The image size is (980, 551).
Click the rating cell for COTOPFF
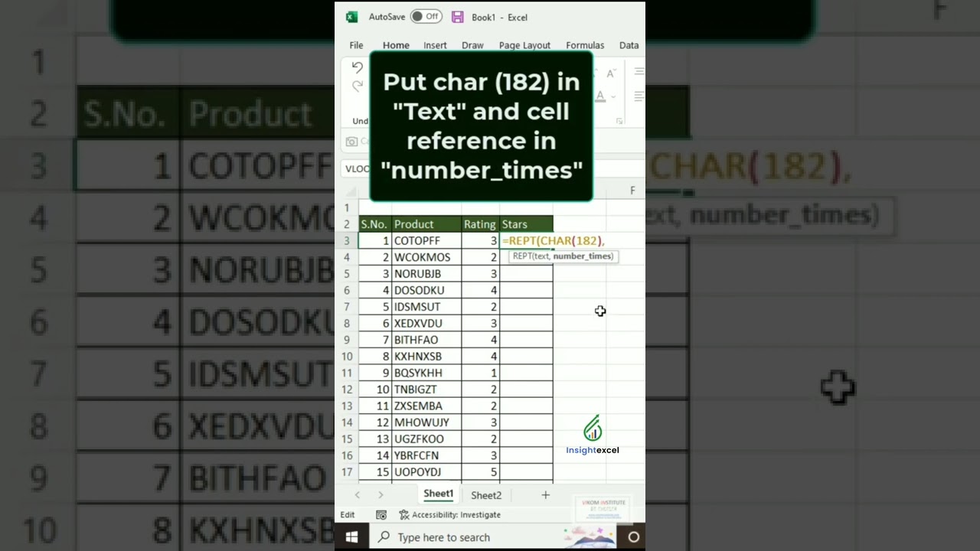click(480, 240)
